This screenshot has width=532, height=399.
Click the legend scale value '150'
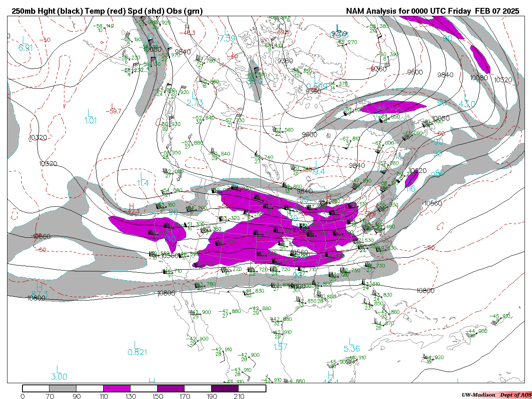[x=158, y=396]
